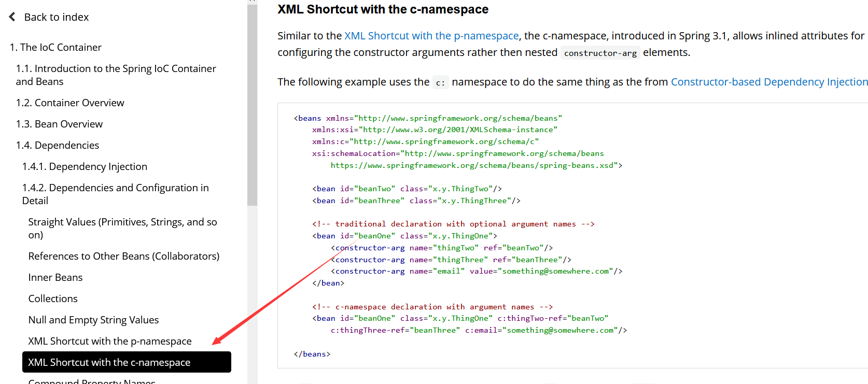Click the spring-beans.xsd schema location line
This screenshot has height=384, width=868.
click(x=477, y=165)
